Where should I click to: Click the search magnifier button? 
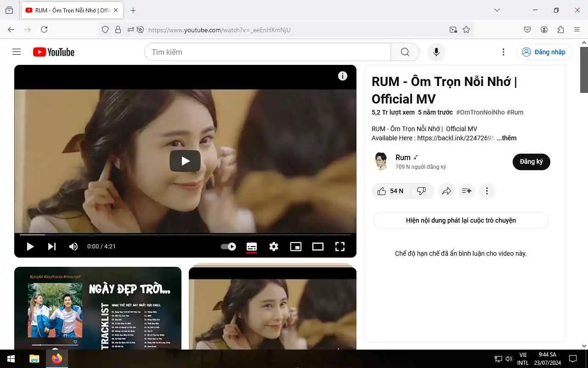tap(405, 52)
